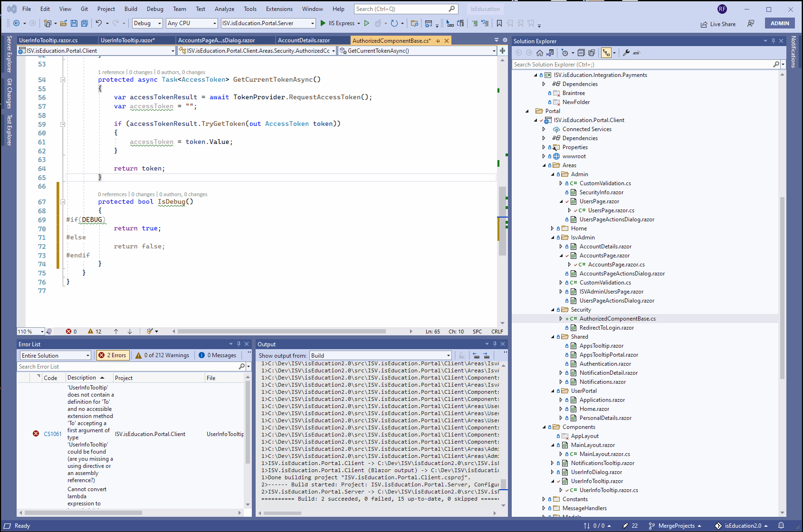Screen dimensions: 803x532
Task: Click the Properties wrench in Solution Explorer
Action: 626,52
